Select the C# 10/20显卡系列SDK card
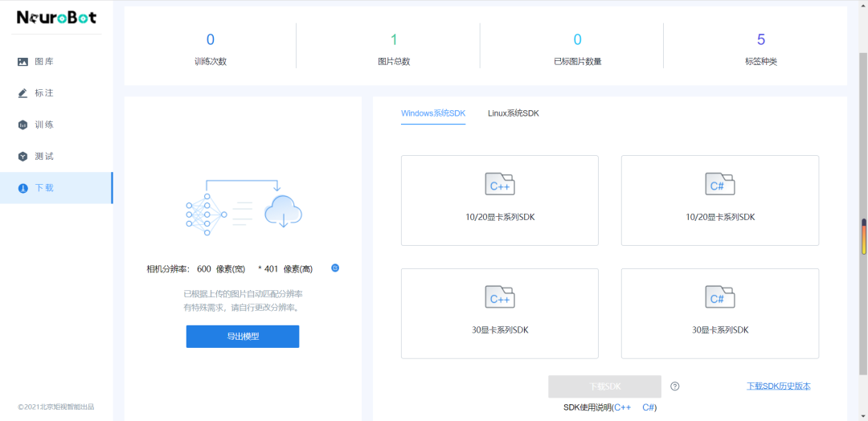Screen dimensions: 868x421 [719, 200]
